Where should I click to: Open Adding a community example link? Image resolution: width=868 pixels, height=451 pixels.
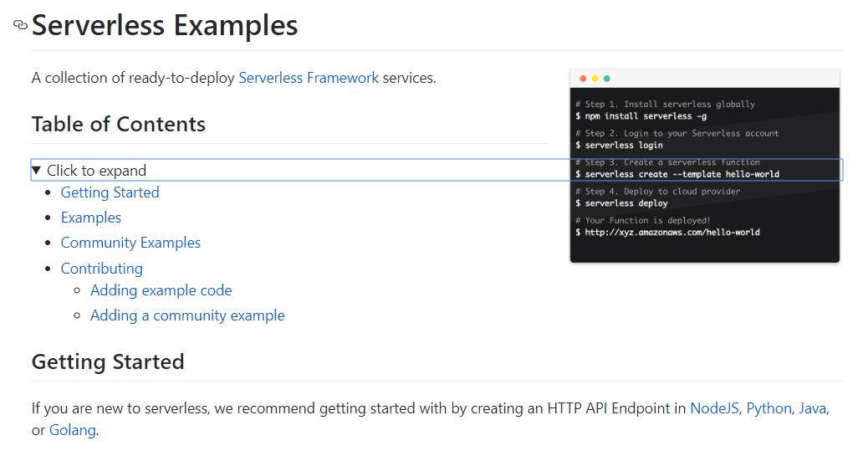click(187, 315)
